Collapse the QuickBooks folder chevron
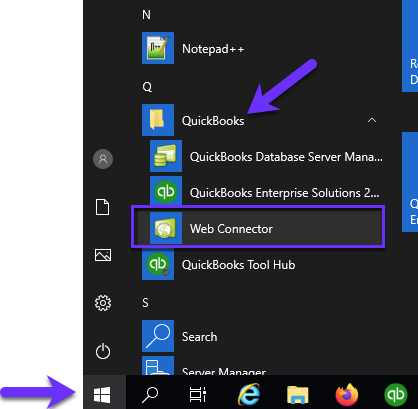 pos(372,120)
